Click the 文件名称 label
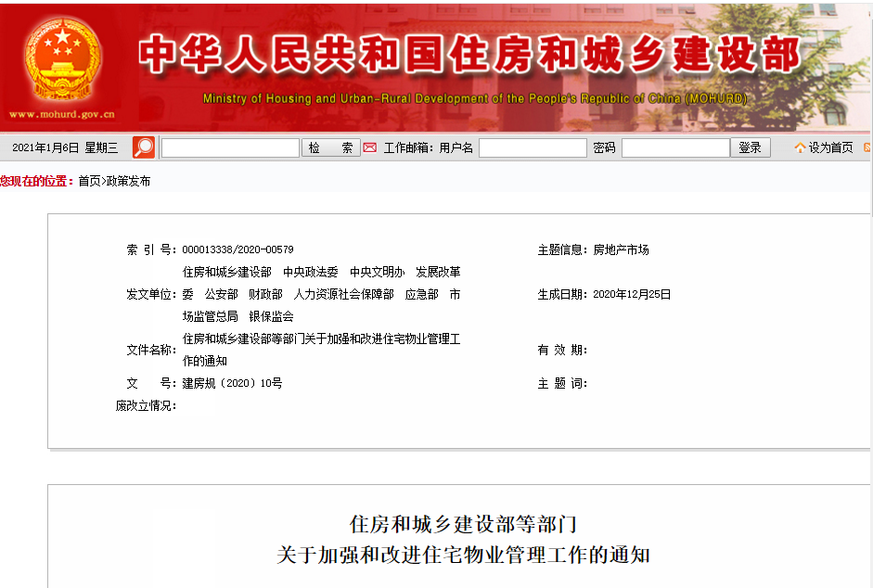 pos(151,350)
